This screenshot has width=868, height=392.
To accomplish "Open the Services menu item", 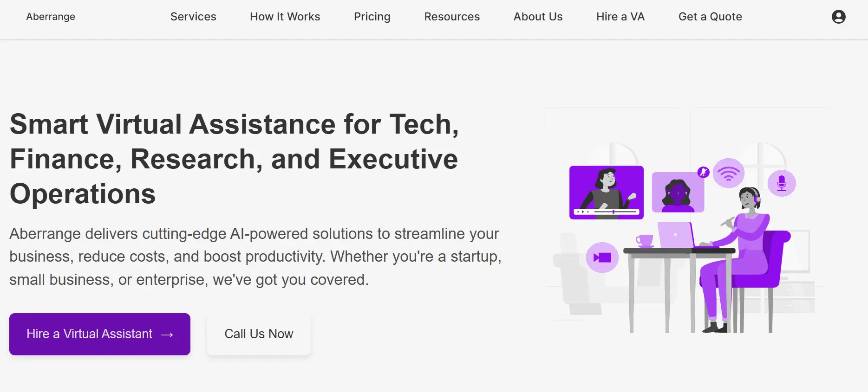I will click(193, 17).
